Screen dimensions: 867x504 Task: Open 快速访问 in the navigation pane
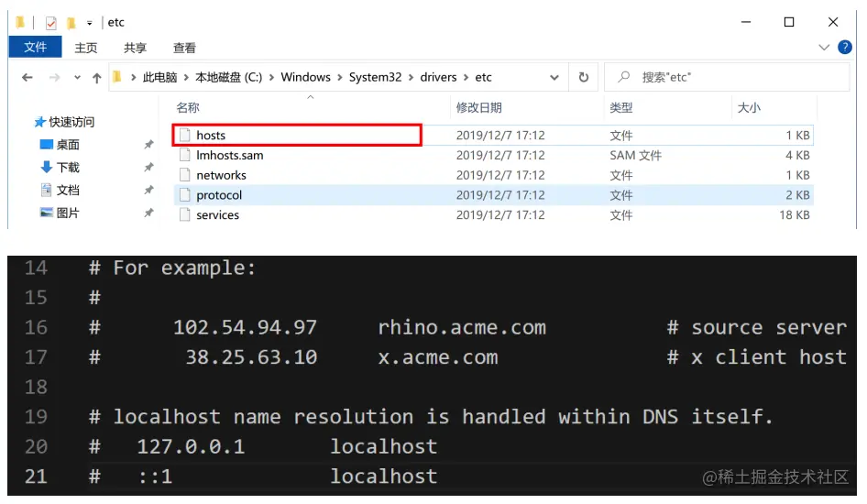click(x=64, y=122)
